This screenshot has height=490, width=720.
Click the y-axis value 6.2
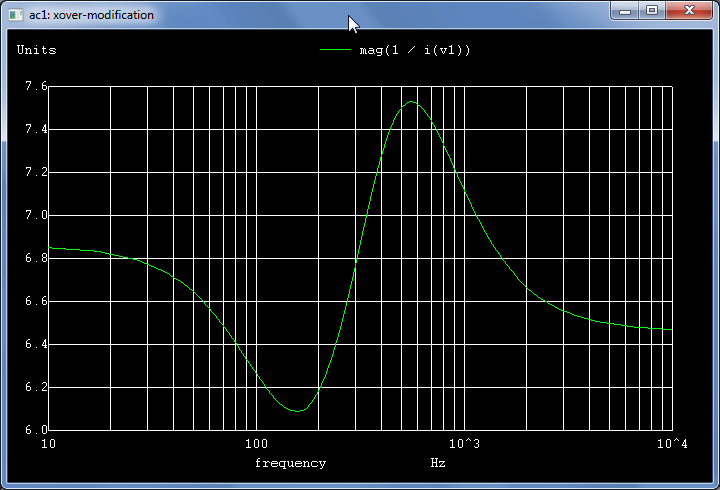pos(36,387)
